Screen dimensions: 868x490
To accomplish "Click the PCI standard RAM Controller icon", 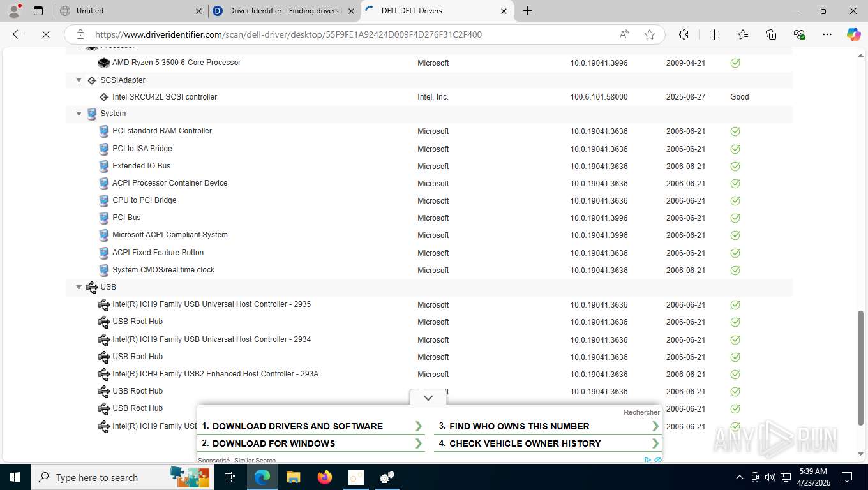I will (x=104, y=131).
